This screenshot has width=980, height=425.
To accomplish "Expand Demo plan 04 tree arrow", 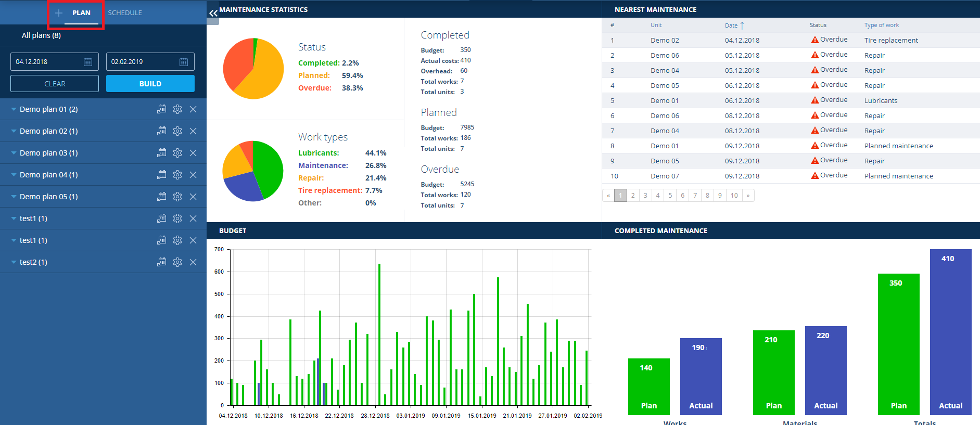I will click(x=14, y=175).
